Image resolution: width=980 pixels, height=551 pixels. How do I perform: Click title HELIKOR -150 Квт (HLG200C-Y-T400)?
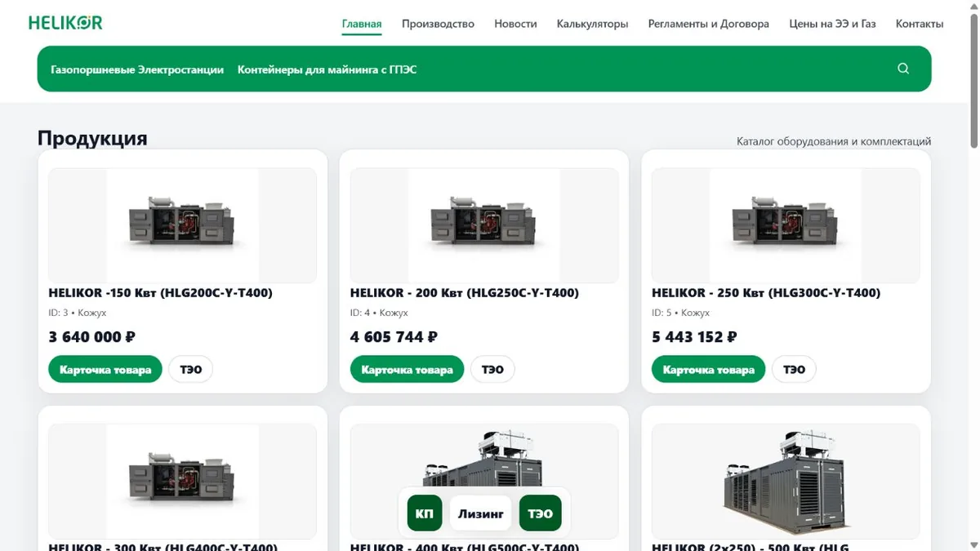tap(161, 292)
